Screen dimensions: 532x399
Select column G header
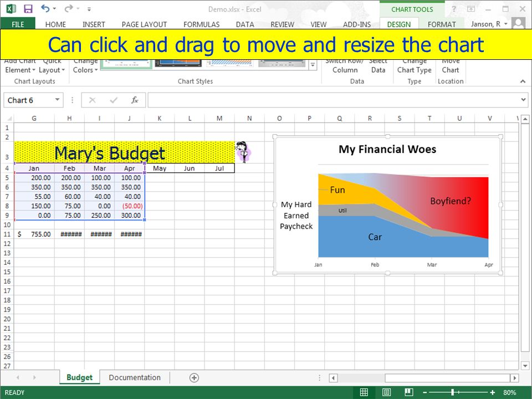tap(34, 119)
